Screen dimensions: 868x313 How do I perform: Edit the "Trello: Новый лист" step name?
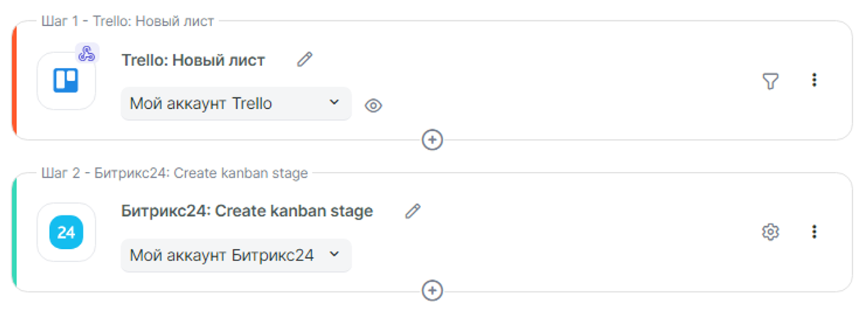[x=304, y=59]
